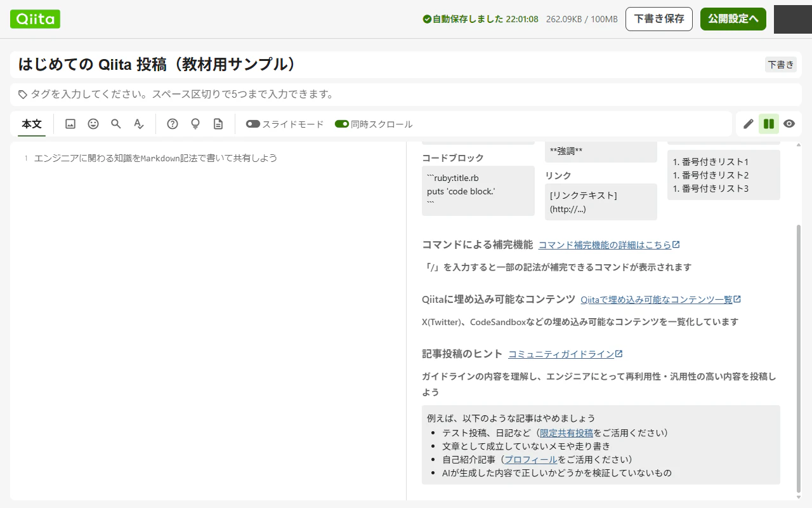The image size is (812, 508).
Task: Click the 文章として成立していないメモや走り書き bullet
Action: click(526, 446)
